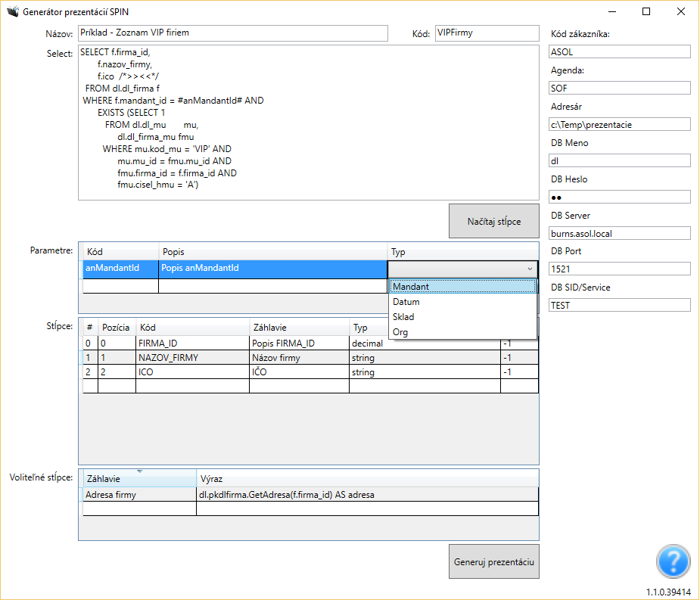Viewport: 700px width, 600px height.
Task: Click the ICO code cell
Action: pos(192,372)
